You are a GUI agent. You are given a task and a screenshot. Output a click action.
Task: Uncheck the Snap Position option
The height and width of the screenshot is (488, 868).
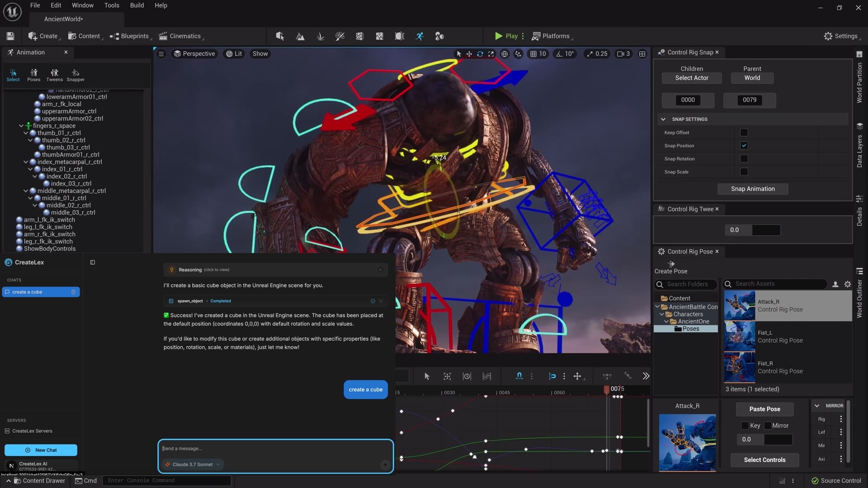coord(745,145)
